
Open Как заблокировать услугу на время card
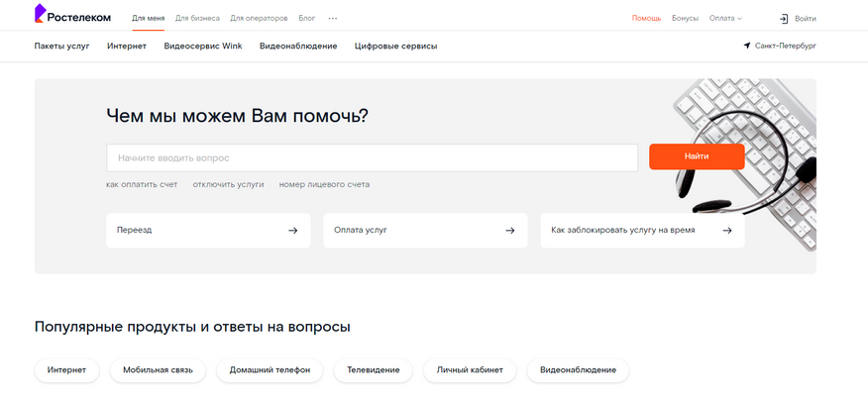pyautogui.click(x=643, y=231)
